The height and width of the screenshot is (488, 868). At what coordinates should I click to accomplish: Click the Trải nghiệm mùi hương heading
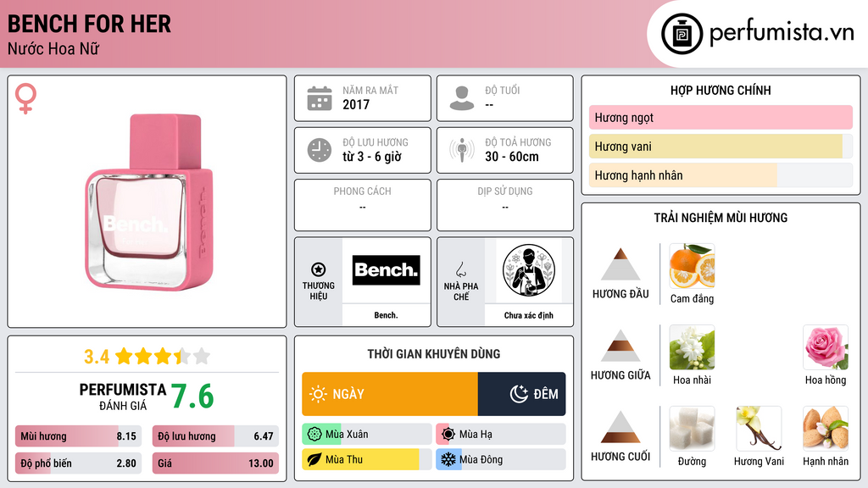[x=721, y=218]
